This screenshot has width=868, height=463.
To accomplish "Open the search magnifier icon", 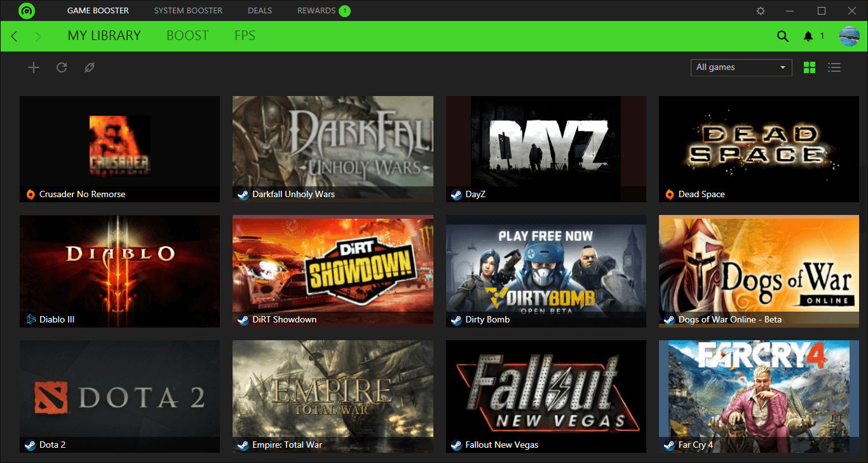I will tap(782, 36).
